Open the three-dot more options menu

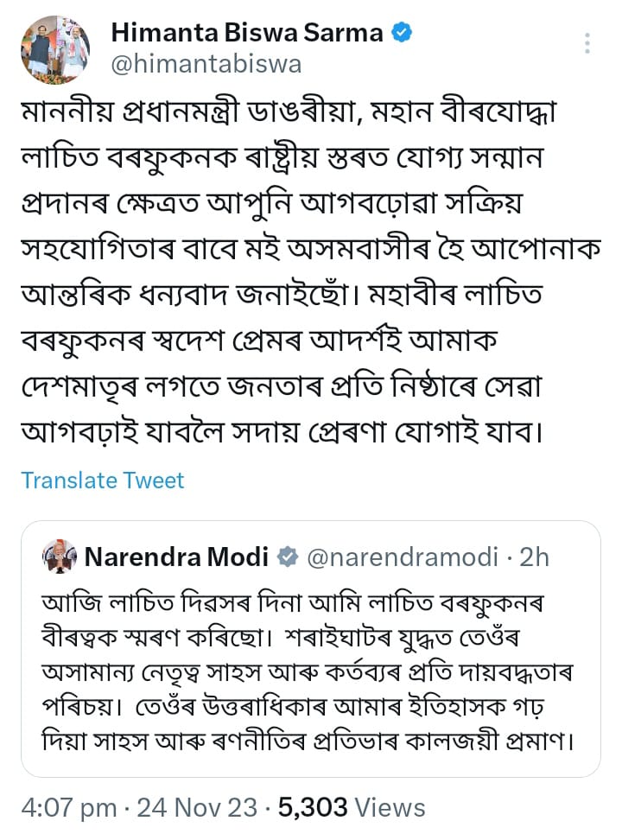[587, 43]
